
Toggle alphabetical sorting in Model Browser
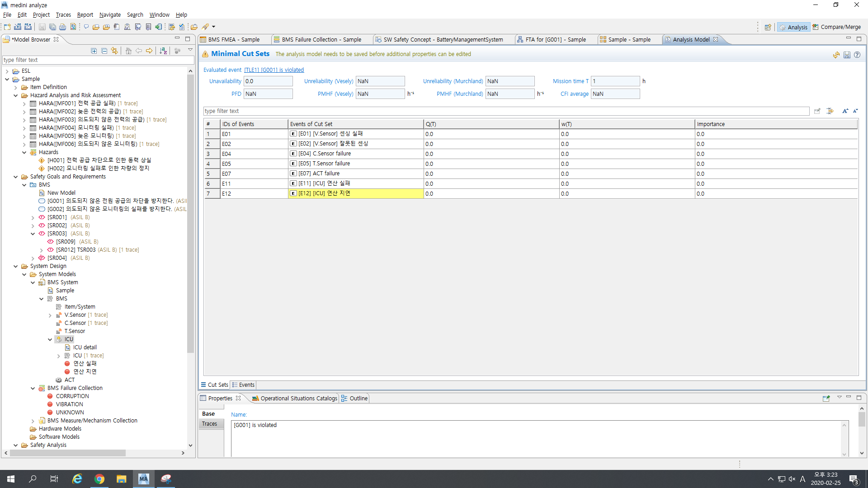pos(163,51)
